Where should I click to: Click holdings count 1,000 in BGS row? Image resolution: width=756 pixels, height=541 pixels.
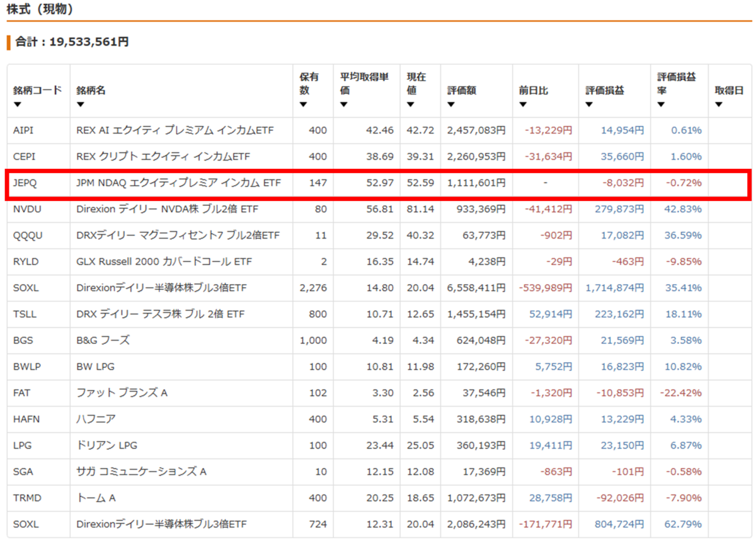tap(314, 340)
